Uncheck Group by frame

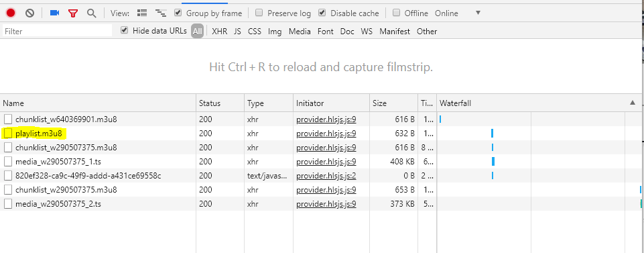coord(178,13)
